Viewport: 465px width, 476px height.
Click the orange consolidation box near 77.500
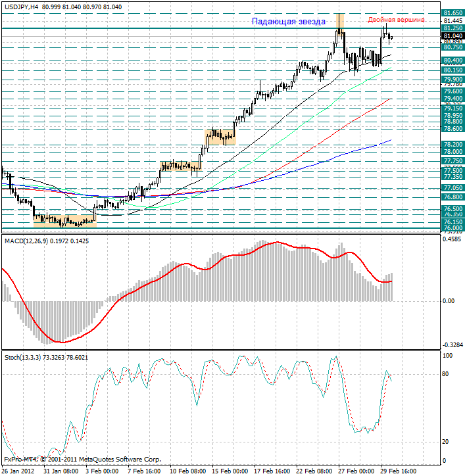click(x=181, y=166)
